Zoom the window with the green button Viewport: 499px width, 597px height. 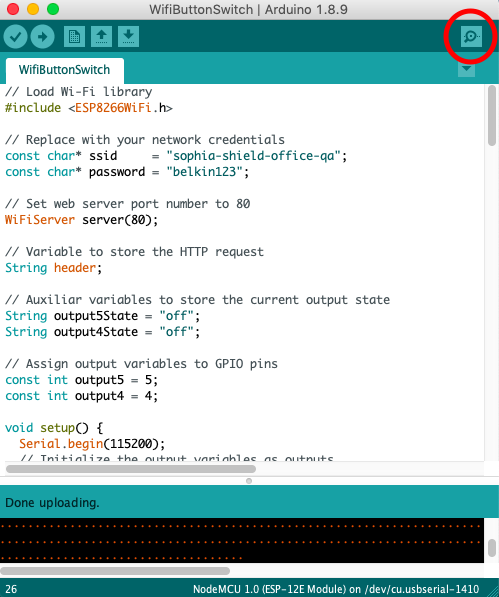pos(53,9)
